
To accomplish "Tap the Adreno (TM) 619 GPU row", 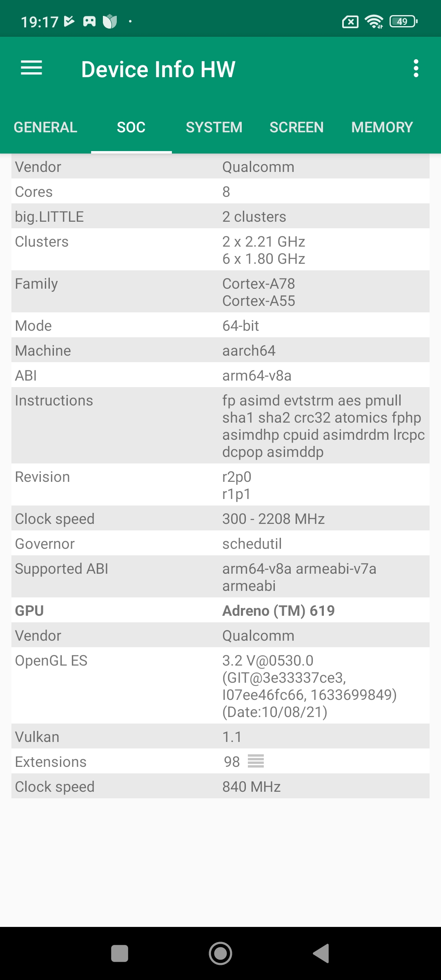I will (x=220, y=610).
